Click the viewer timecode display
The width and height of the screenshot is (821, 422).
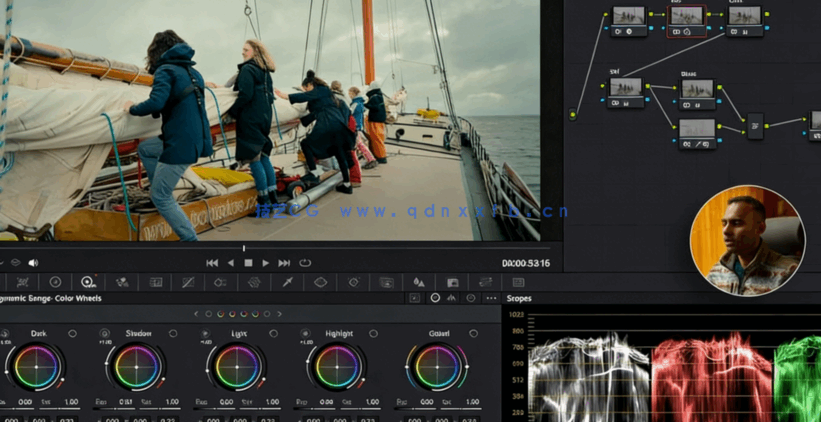(526, 263)
